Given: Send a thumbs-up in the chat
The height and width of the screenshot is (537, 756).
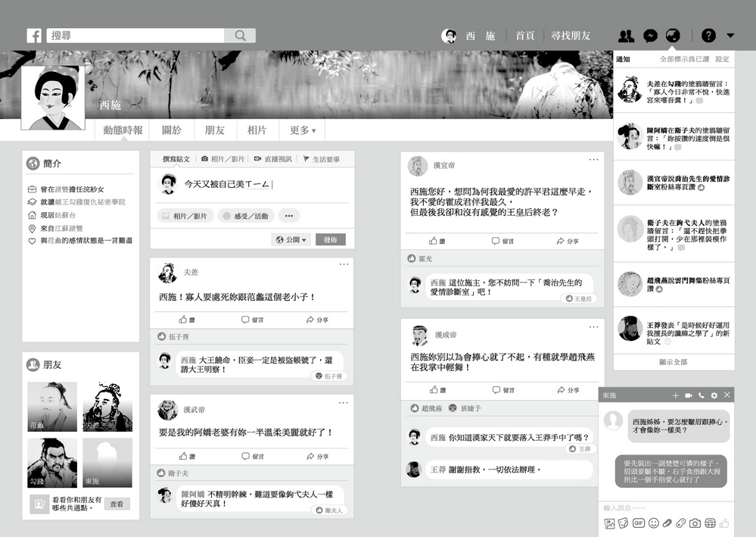Looking at the screenshot, I should tap(724, 523).
